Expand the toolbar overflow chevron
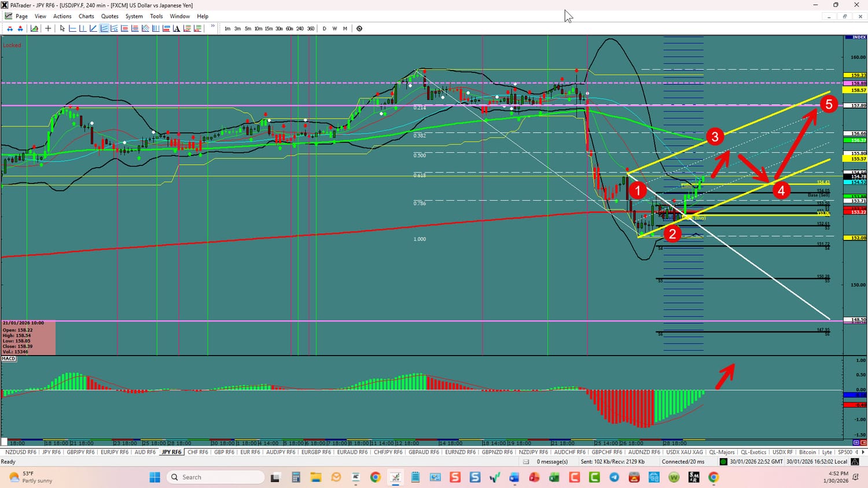The image size is (868, 488). [213, 27]
